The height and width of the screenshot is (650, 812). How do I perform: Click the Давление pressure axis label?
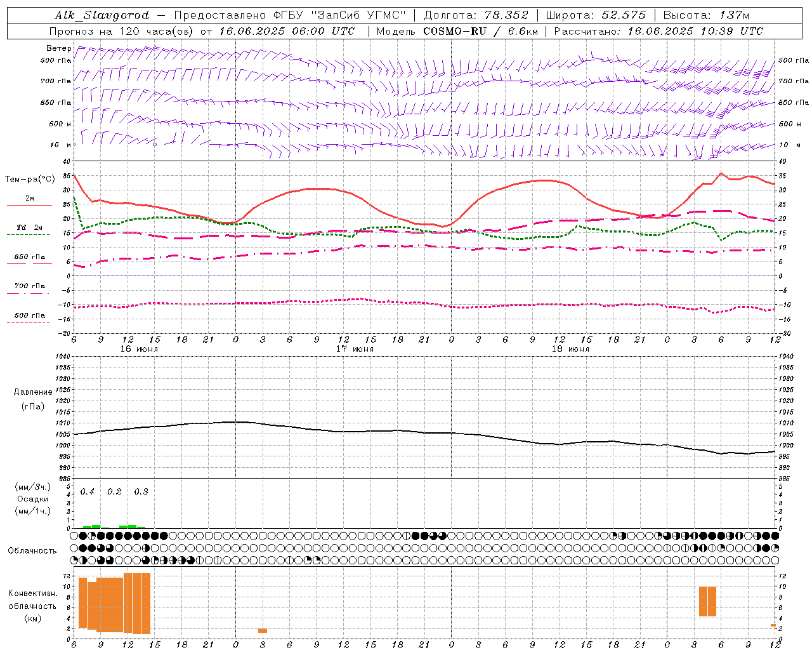[33, 392]
